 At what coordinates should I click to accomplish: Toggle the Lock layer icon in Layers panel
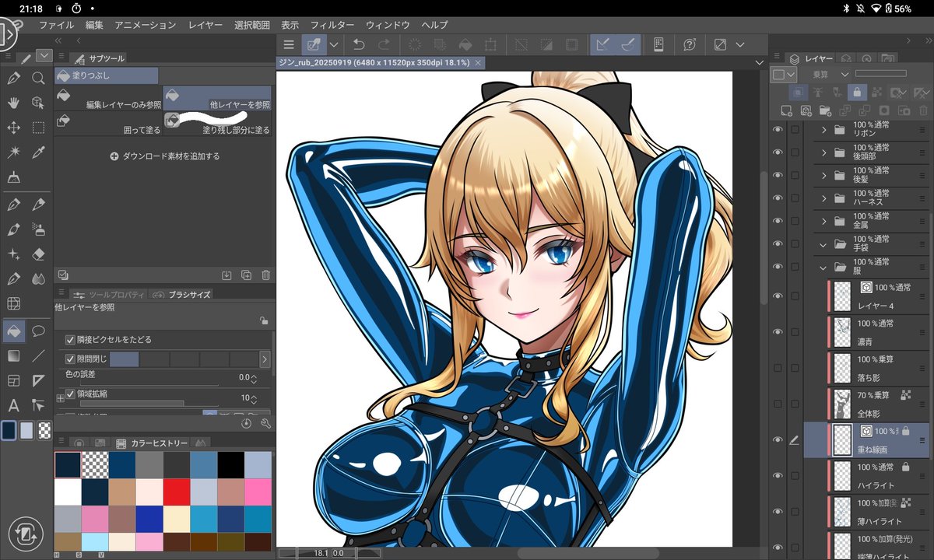pos(856,92)
